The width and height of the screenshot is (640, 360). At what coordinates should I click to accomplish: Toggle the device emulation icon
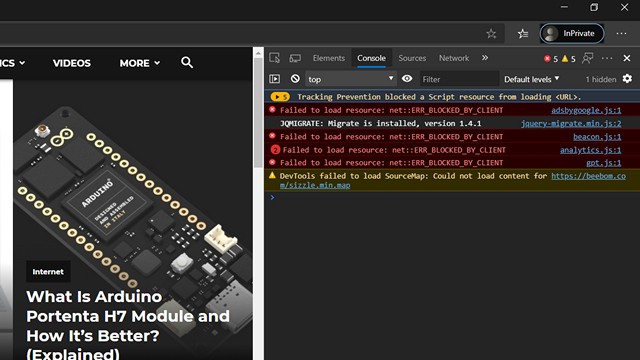(x=295, y=58)
